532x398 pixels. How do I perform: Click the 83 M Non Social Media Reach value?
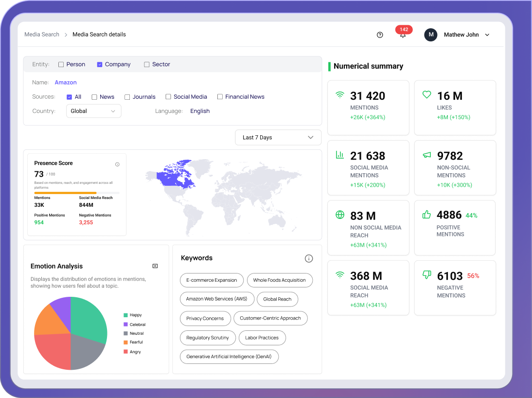(x=363, y=216)
